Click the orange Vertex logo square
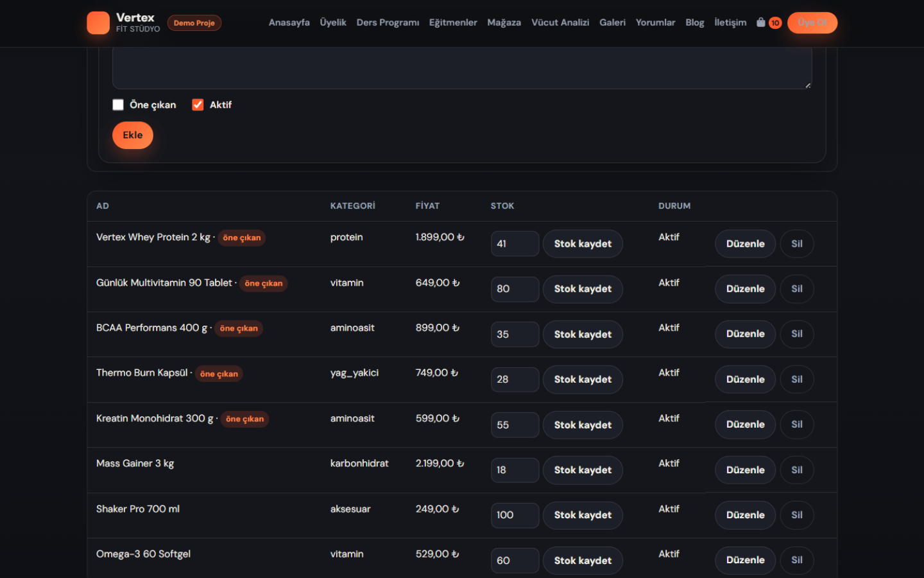Image resolution: width=924 pixels, height=578 pixels. tap(98, 22)
